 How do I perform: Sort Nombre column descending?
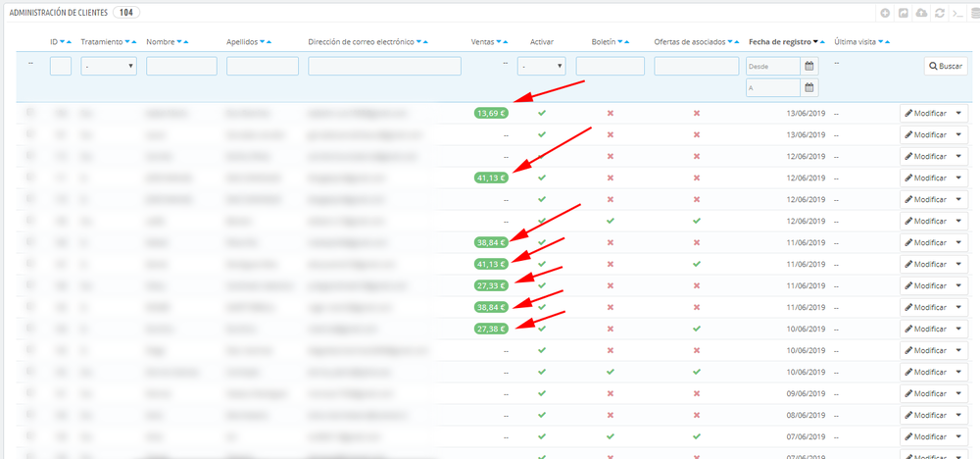pyautogui.click(x=178, y=42)
